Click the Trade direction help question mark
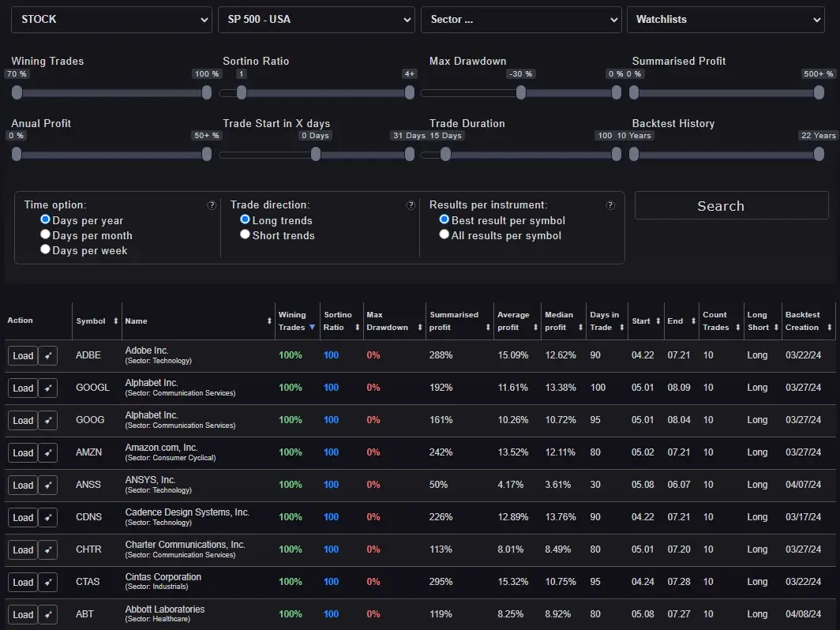This screenshot has height=630, width=840. click(x=411, y=205)
